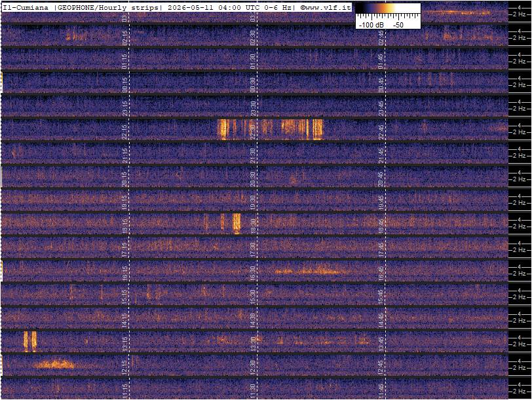Click the 02:45 time label
Image resolution: width=532 pixels, height=400 pixels.
click(x=381, y=37)
